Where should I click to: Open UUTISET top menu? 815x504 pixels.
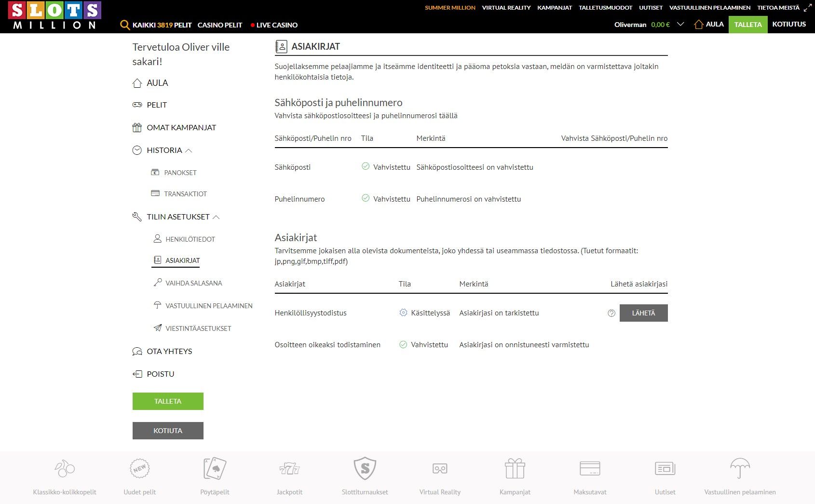(651, 8)
